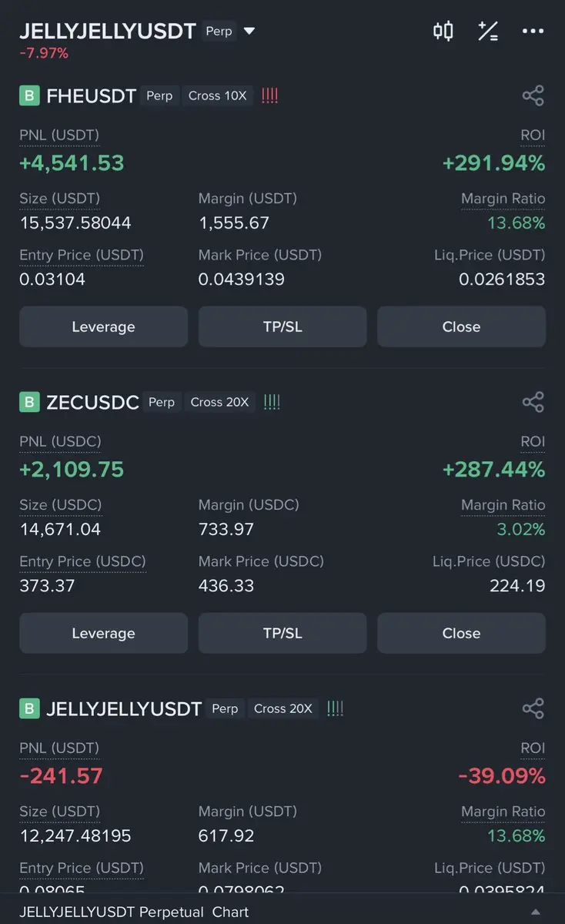Open the Cross 20X selector for ZECUSDC

[x=220, y=402]
